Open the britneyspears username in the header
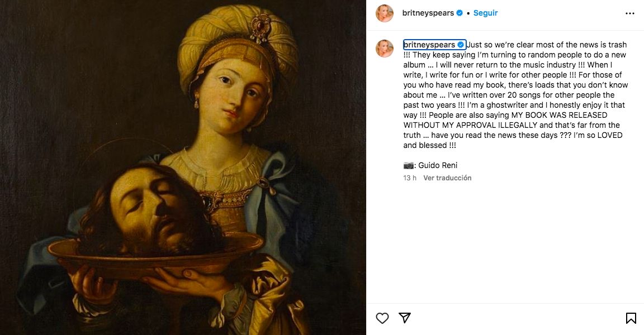The height and width of the screenshot is (335, 644). [428, 13]
